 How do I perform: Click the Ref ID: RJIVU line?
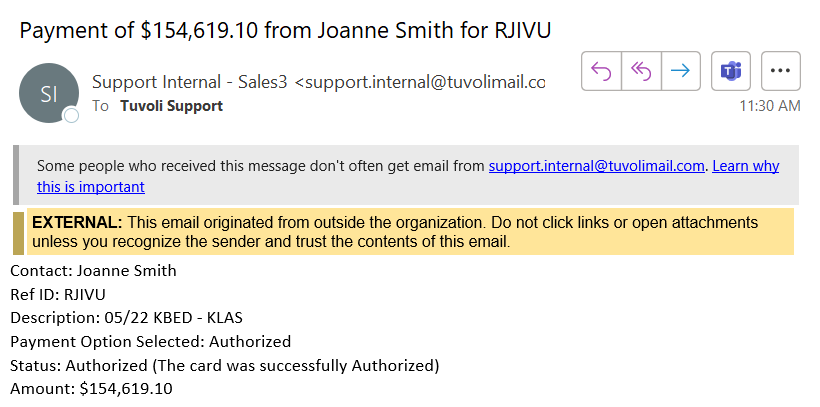57,294
